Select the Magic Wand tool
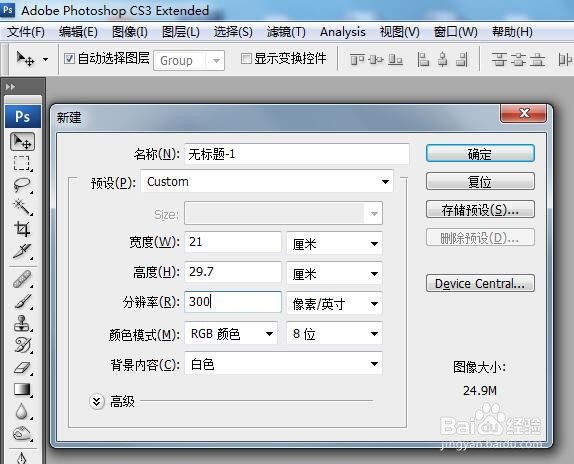The image size is (574, 464). 22,207
